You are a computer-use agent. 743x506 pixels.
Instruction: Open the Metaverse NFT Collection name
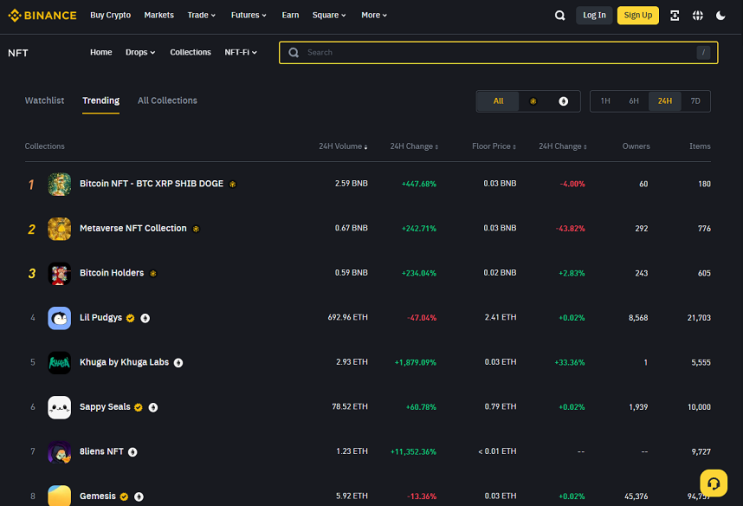tap(133, 228)
